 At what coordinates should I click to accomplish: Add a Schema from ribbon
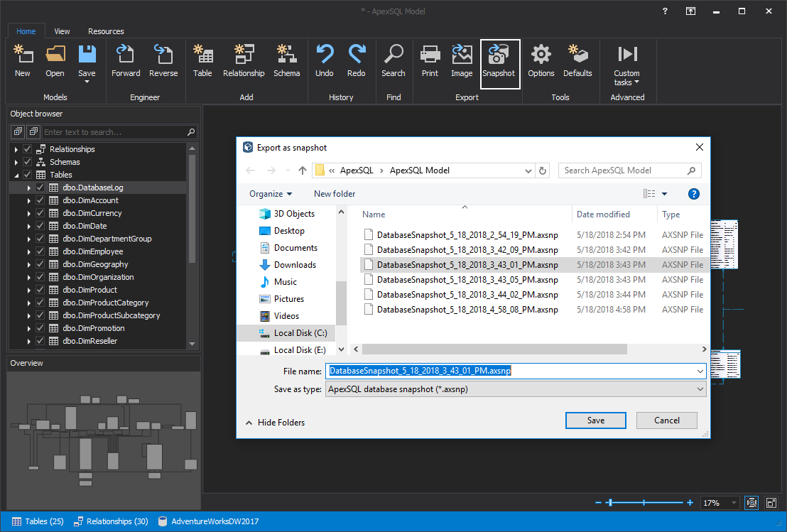(x=286, y=60)
